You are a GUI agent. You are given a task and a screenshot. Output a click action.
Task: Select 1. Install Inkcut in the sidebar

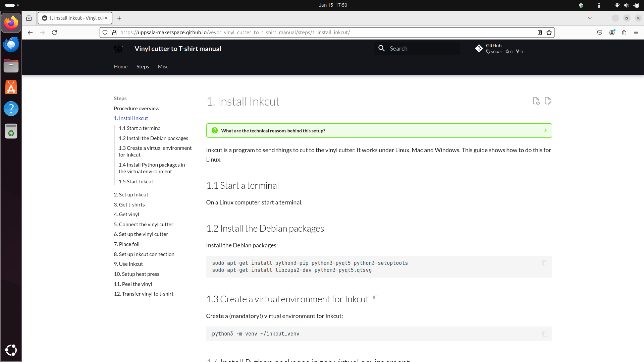coord(131,118)
